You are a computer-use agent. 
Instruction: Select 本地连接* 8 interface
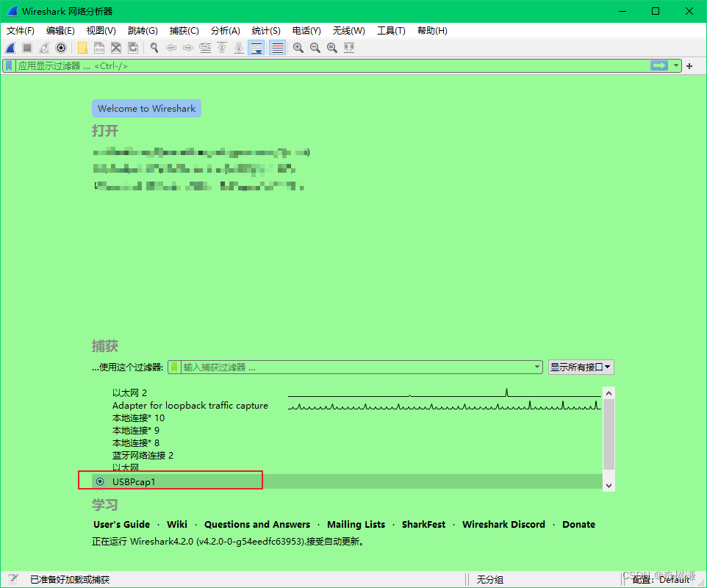[136, 442]
